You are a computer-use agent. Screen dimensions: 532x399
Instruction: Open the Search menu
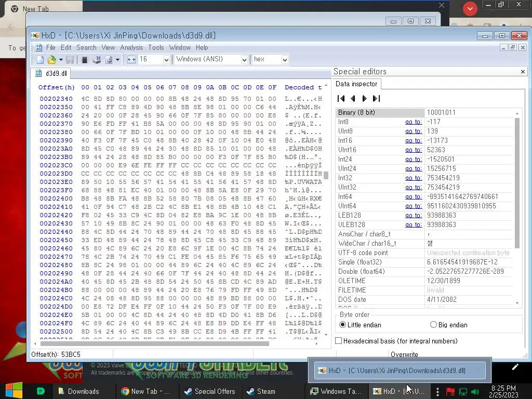point(86,47)
